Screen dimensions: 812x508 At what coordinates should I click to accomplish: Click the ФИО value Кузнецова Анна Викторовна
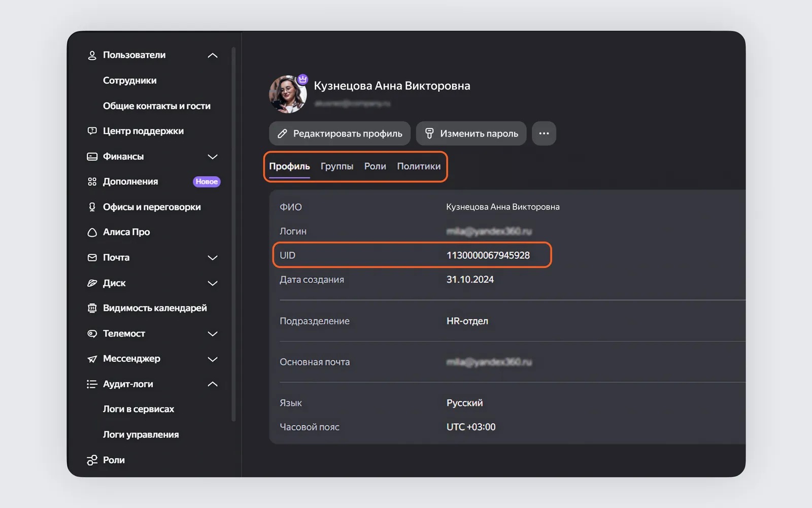point(503,207)
